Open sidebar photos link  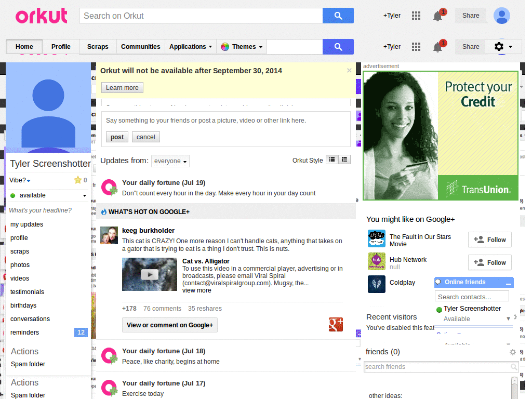coord(20,265)
